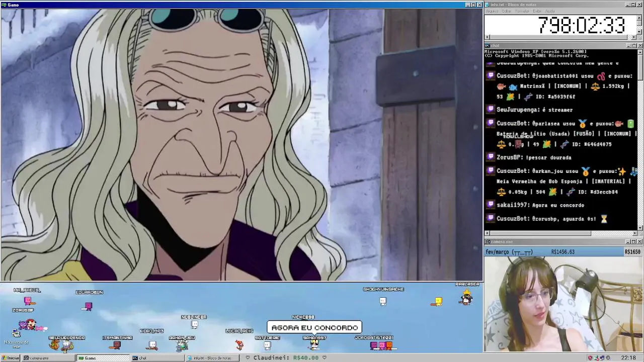Image resolution: width=644 pixels, height=362 pixels.
Task: Click the hourglass icon in last chat message
Action: [604, 219]
